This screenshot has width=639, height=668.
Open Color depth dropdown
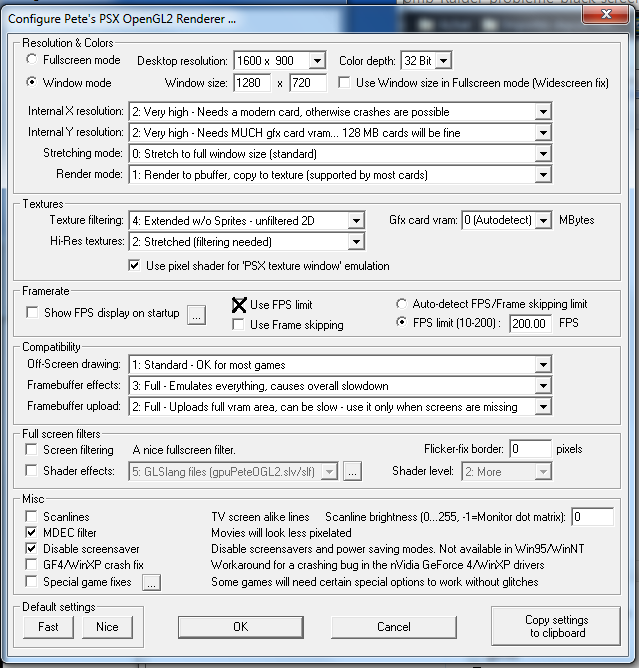click(426, 60)
